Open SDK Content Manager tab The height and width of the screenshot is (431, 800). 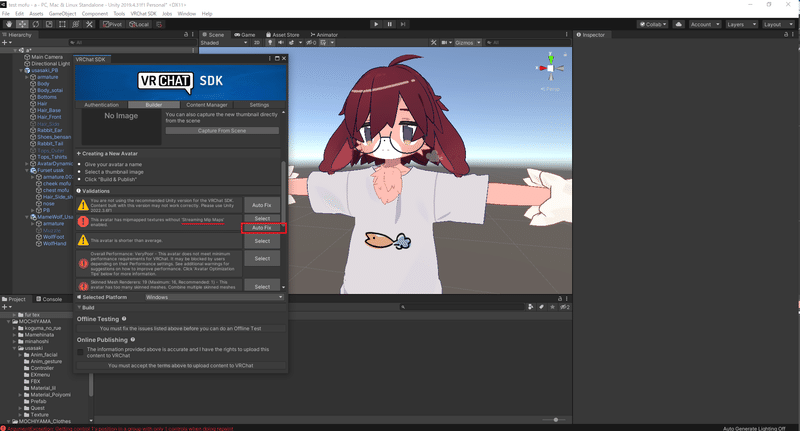(x=207, y=105)
